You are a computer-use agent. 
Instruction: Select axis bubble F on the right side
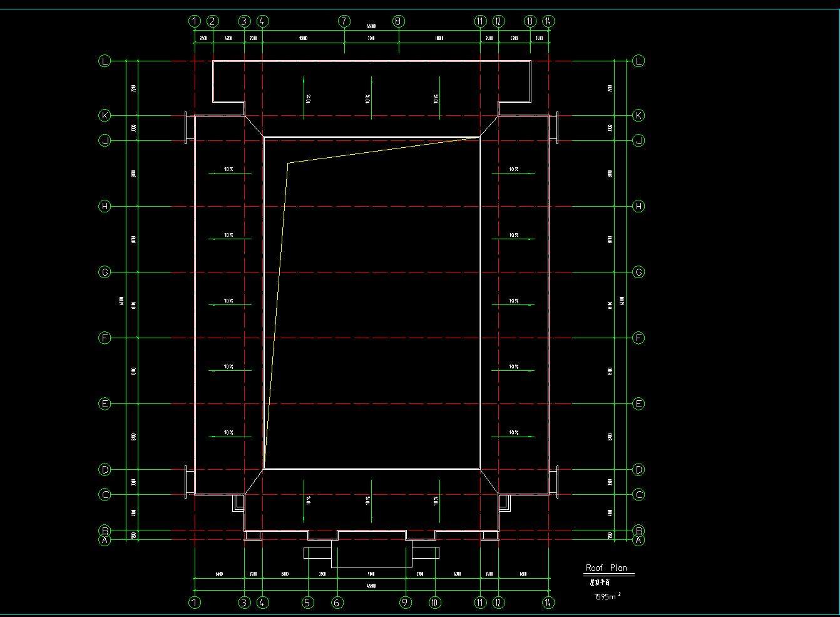pyautogui.click(x=638, y=338)
